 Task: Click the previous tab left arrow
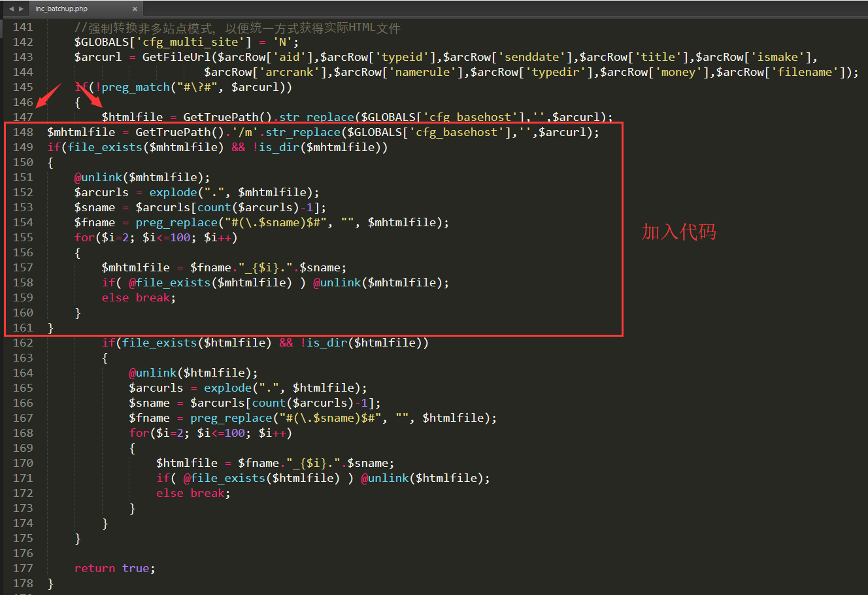coord(11,8)
